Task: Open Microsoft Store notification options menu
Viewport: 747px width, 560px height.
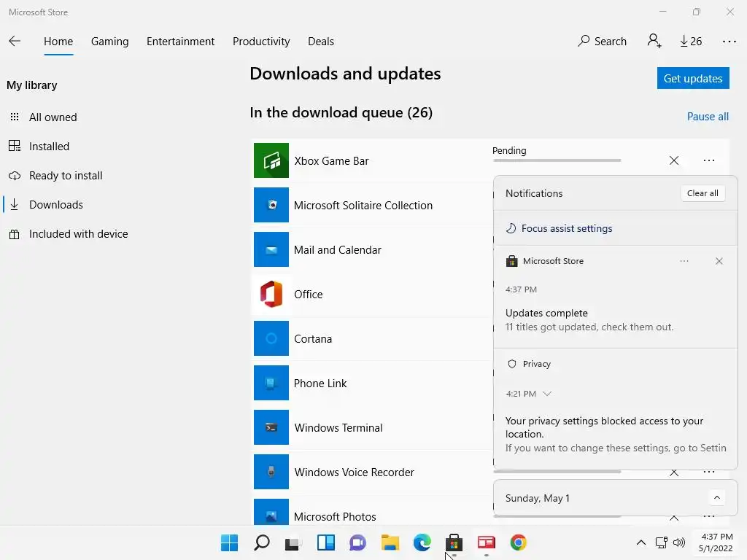Action: pos(684,261)
